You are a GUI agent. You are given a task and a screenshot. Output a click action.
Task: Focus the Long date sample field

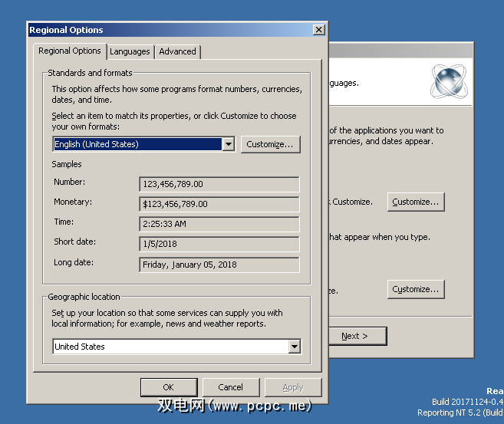click(219, 265)
